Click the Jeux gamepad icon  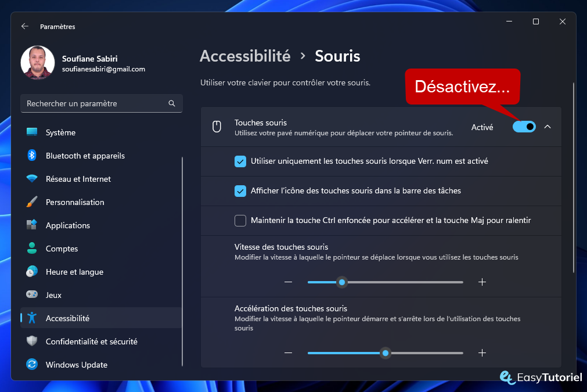pos(32,294)
